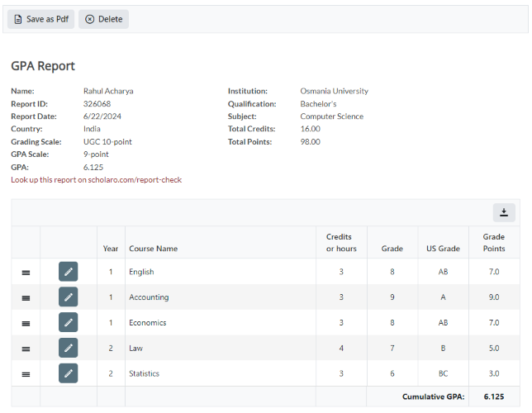Click the Grade Points column header

(x=493, y=243)
